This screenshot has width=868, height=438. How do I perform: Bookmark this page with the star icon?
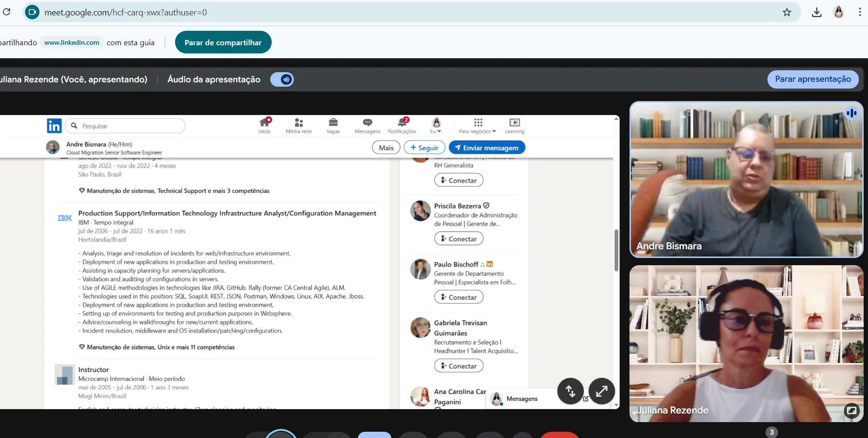point(787,13)
